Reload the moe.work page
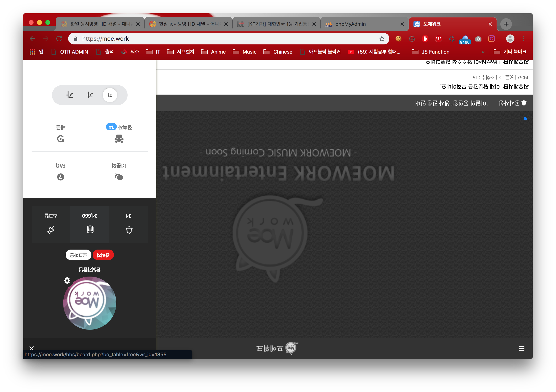This screenshot has width=556, height=392. [59, 39]
